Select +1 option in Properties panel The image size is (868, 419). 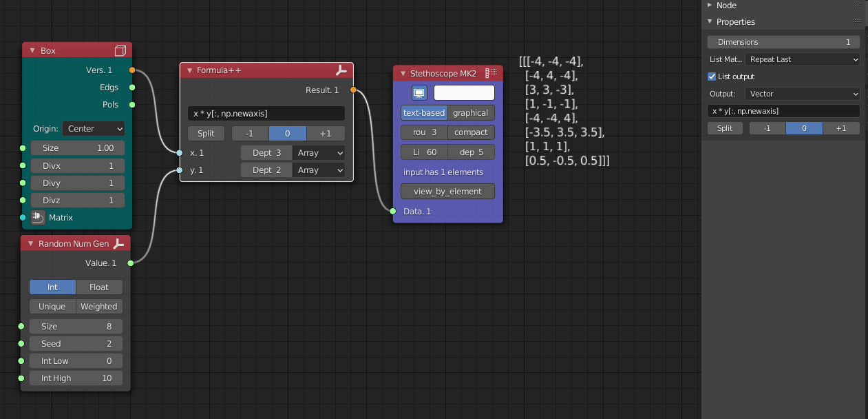(841, 128)
